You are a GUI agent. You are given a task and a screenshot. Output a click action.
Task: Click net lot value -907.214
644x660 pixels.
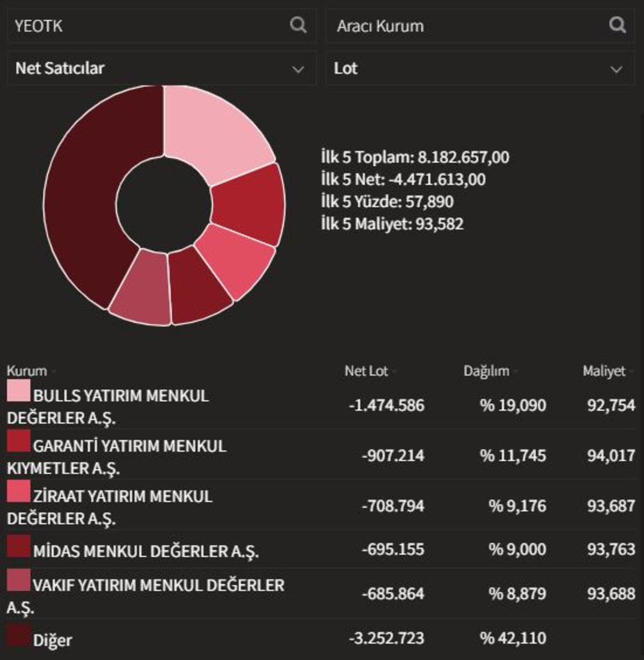coord(393,455)
